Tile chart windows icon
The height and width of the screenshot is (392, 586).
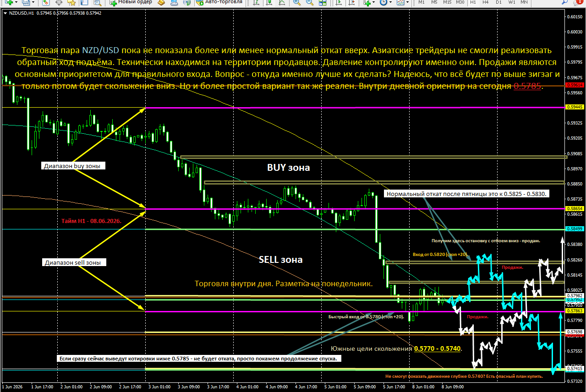point(322,2)
